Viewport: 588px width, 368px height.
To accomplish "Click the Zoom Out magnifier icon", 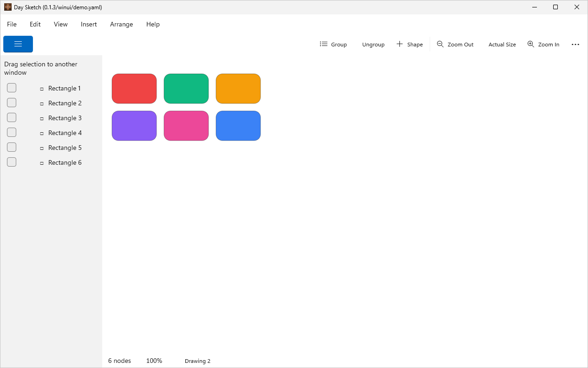I will coord(440,44).
